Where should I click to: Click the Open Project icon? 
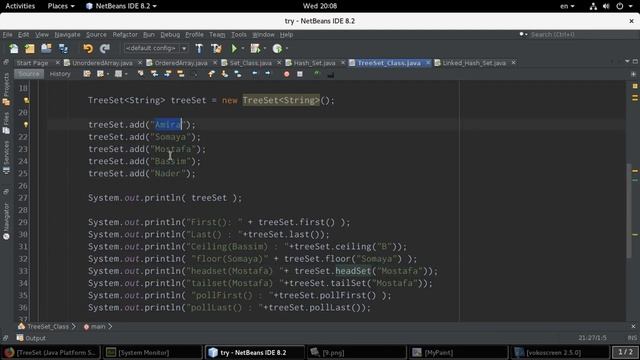(x=46, y=49)
